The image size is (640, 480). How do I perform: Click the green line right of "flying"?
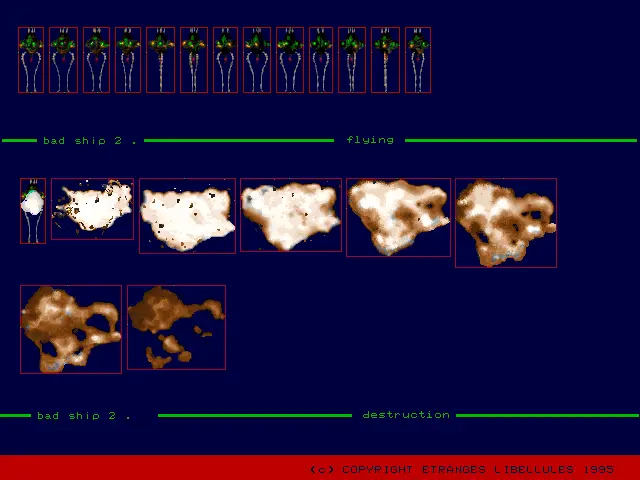520,140
